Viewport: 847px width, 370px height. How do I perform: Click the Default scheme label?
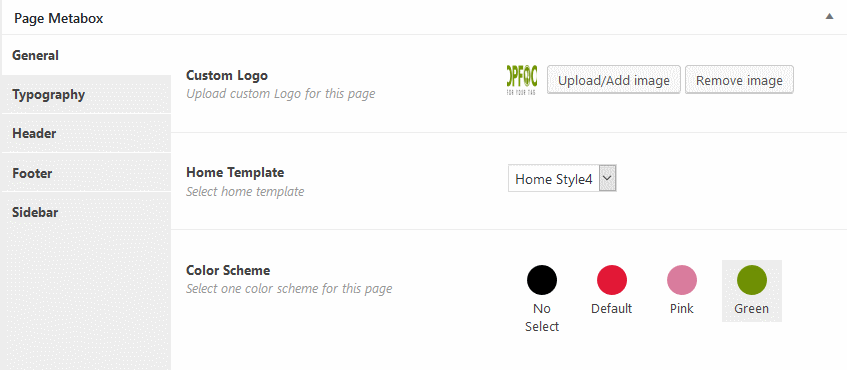(611, 309)
